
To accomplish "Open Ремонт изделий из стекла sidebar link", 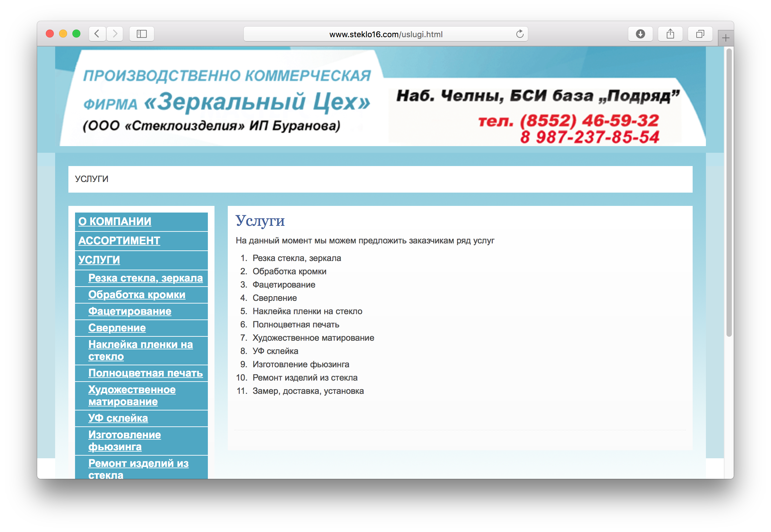I will click(x=138, y=469).
